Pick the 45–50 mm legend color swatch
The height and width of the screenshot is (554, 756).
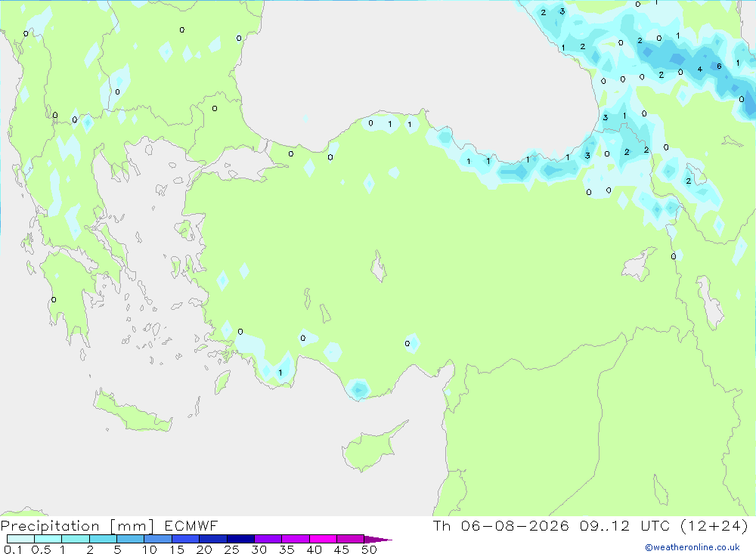(351, 539)
